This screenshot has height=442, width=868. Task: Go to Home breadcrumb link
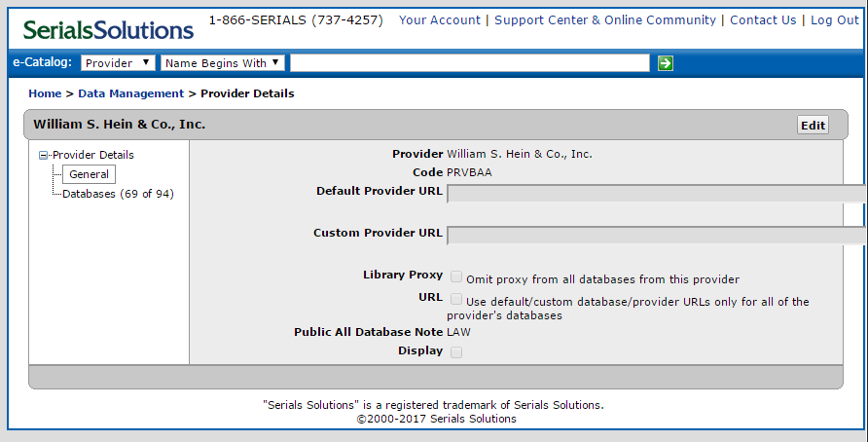(x=45, y=93)
